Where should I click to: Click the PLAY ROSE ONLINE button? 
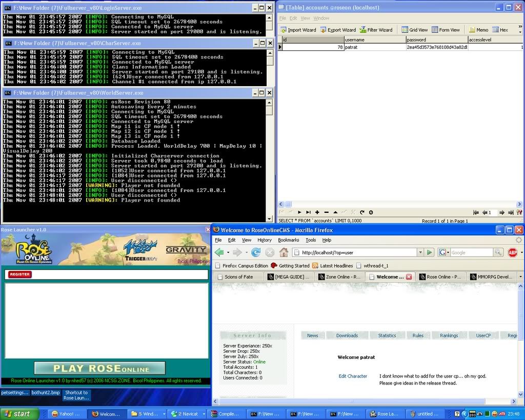click(x=100, y=368)
